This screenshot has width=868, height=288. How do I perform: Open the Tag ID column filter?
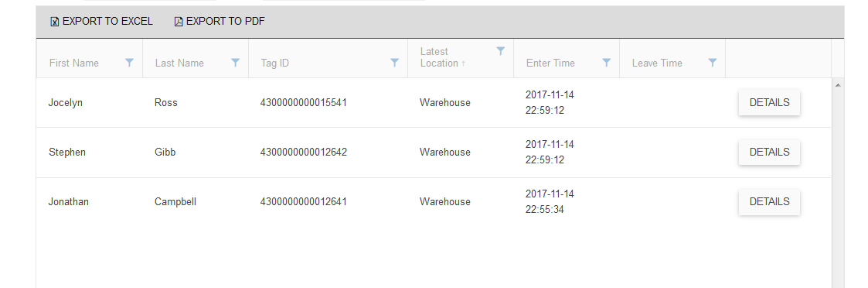click(x=395, y=63)
